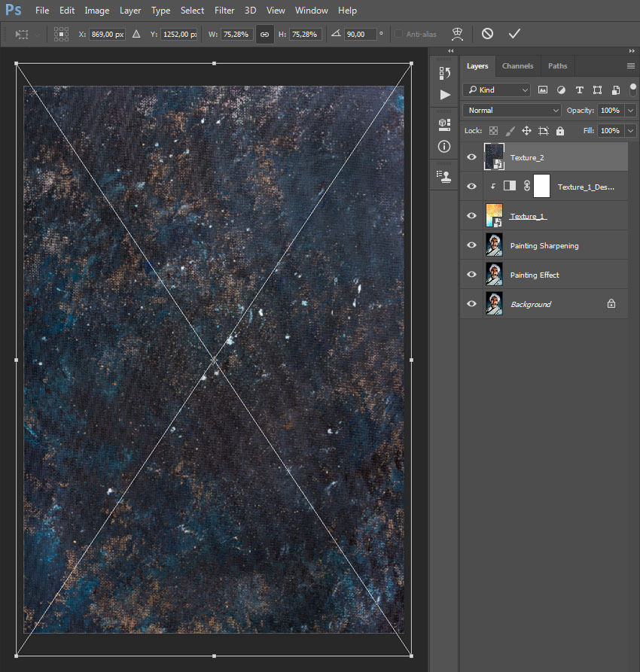
Task: Filter layers by pixel layers icon
Action: point(542,90)
